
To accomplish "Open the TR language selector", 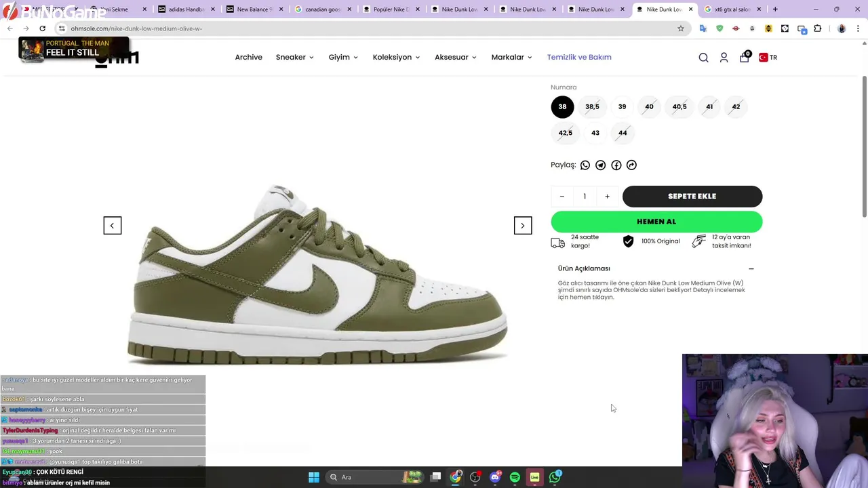I will (x=768, y=58).
